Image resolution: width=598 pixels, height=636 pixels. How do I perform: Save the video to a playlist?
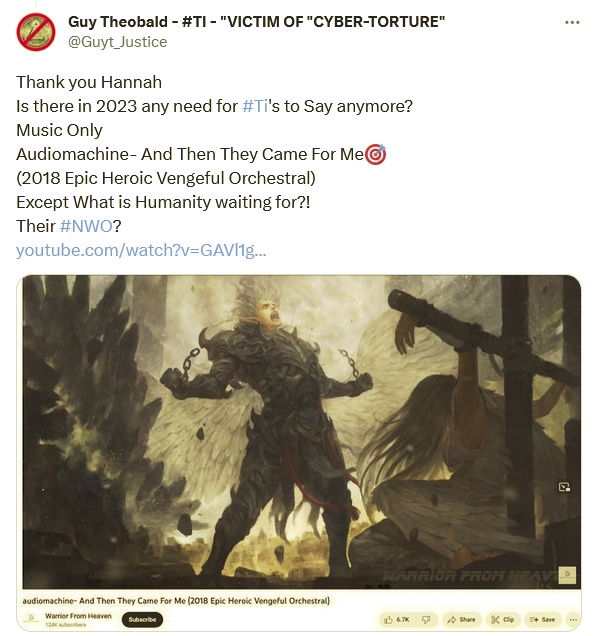pyautogui.click(x=542, y=619)
